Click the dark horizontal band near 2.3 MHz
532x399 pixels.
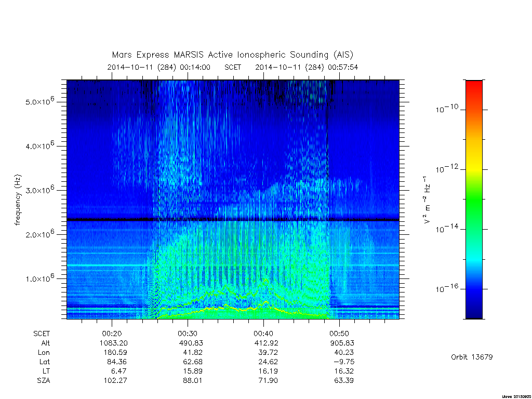[x=233, y=220]
